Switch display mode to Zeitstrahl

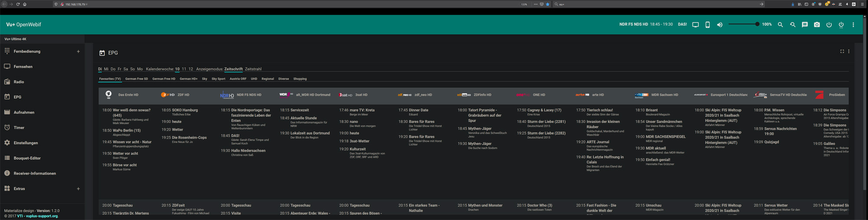point(253,69)
